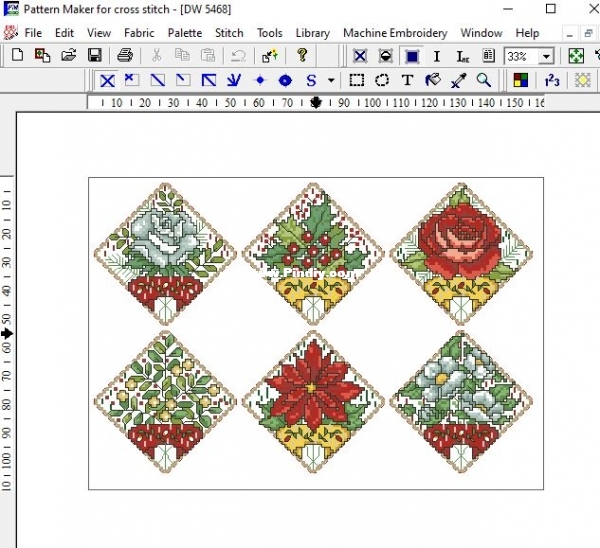
Task: Pick the Text tool
Action: click(x=407, y=80)
